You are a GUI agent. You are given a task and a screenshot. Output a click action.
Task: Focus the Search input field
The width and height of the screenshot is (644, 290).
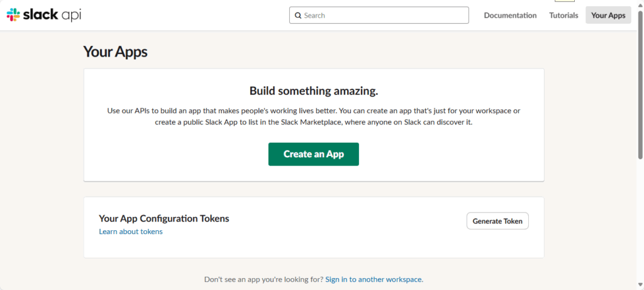pyautogui.click(x=379, y=15)
